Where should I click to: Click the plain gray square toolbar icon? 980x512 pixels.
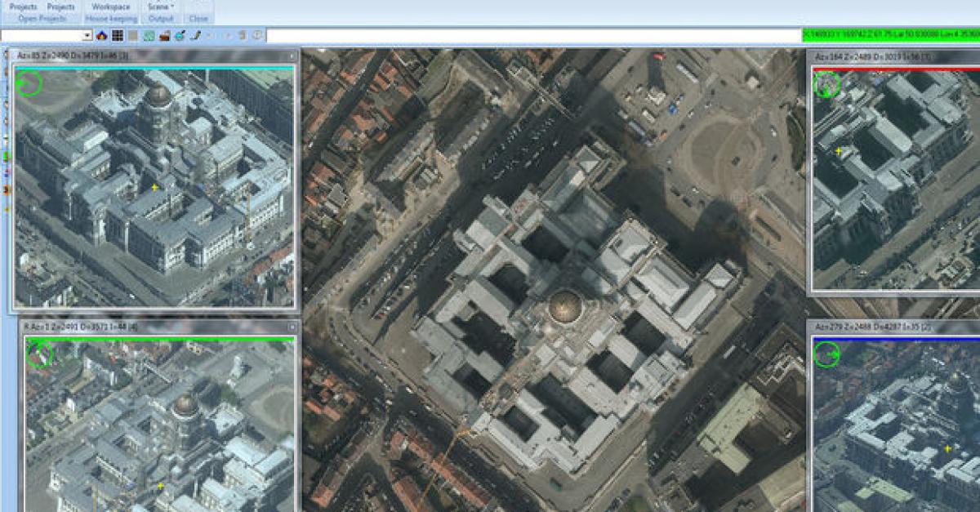(x=133, y=36)
